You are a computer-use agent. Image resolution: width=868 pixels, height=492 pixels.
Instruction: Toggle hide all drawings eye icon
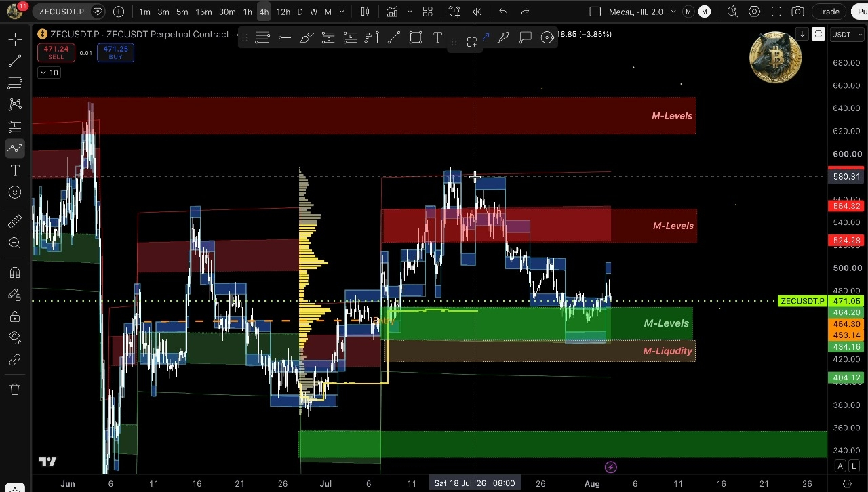coord(15,337)
